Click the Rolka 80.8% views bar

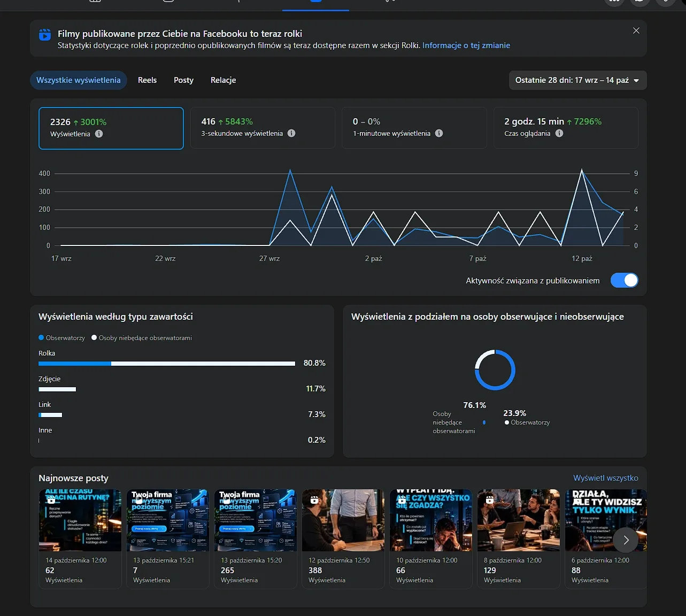pyautogui.click(x=167, y=364)
